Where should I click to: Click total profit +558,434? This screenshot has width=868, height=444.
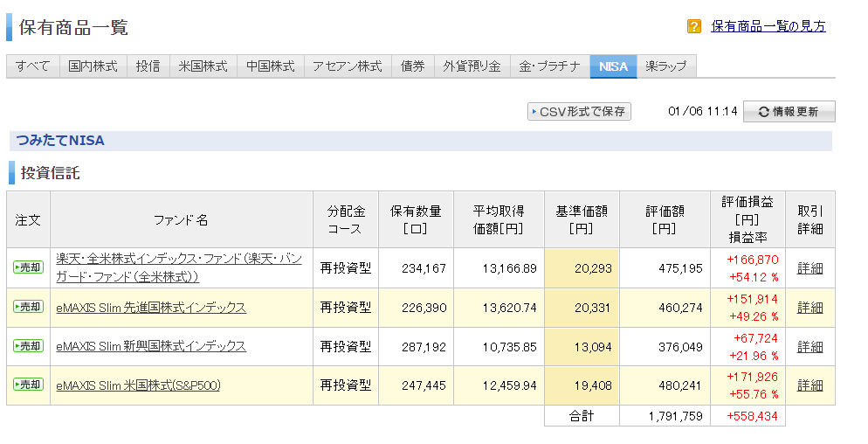point(753,416)
